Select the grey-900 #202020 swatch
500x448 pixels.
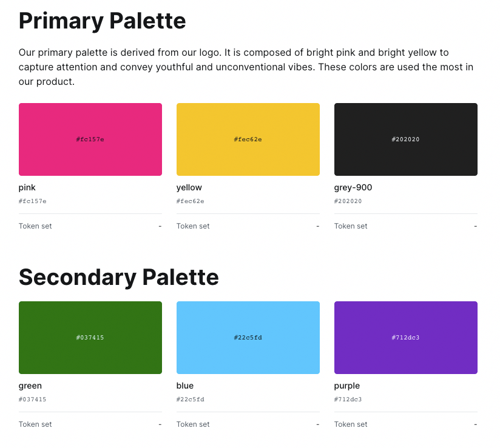coord(405,139)
